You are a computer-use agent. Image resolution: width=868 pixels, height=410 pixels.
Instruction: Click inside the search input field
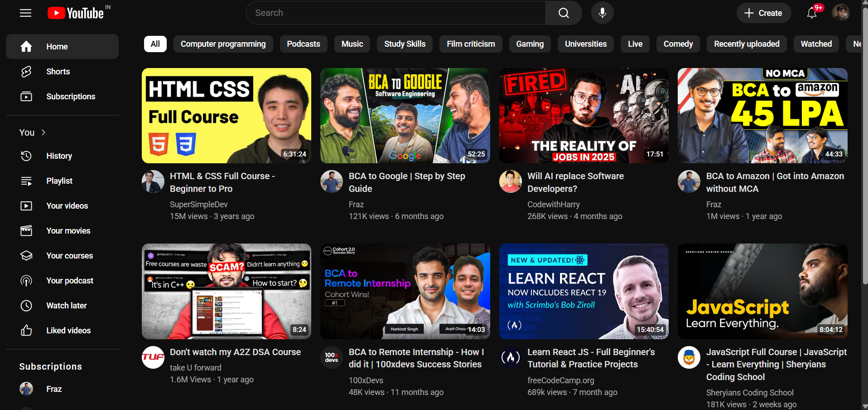(x=394, y=13)
